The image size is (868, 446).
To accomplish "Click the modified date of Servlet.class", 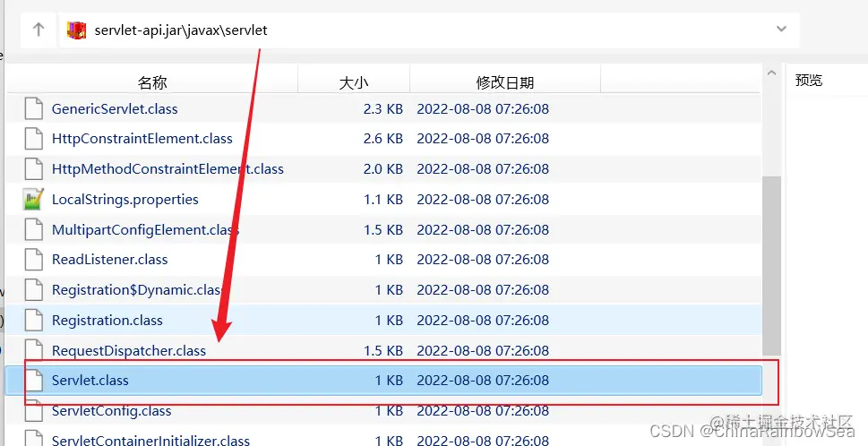I will (483, 380).
